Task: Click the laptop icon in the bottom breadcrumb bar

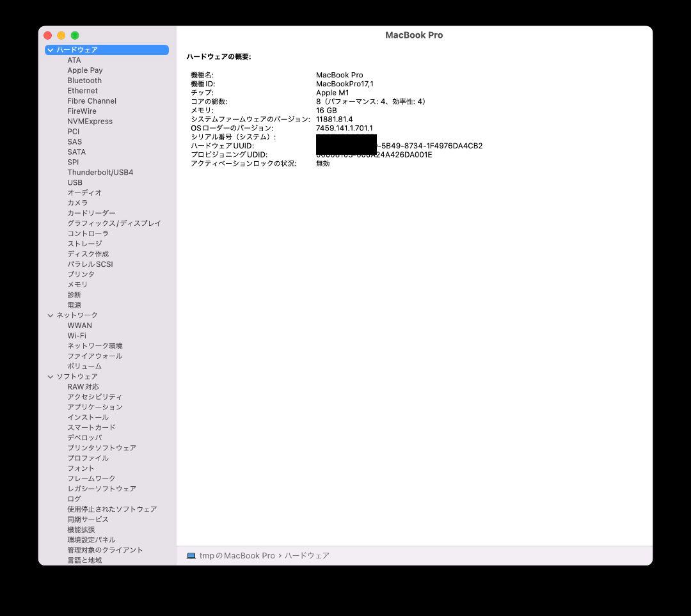Action: pyautogui.click(x=191, y=555)
